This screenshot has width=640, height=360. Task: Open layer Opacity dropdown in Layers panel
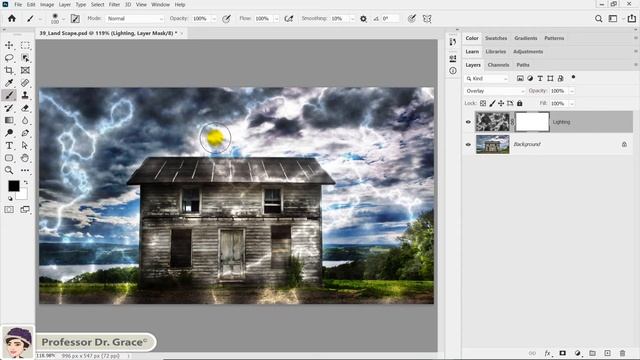tap(572, 91)
